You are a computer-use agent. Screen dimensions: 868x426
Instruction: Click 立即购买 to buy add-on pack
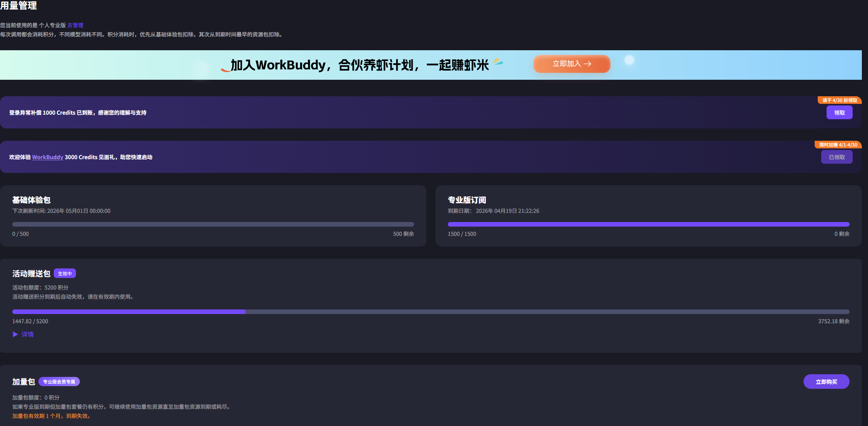click(826, 382)
